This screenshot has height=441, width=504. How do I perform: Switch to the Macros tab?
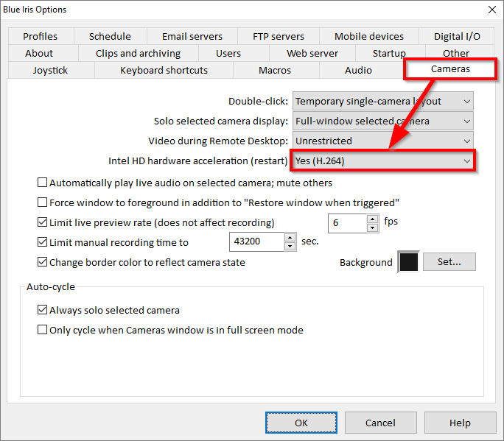pyautogui.click(x=275, y=71)
